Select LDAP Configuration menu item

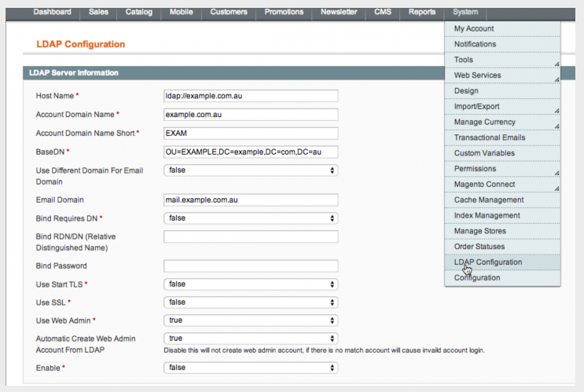[502, 262]
